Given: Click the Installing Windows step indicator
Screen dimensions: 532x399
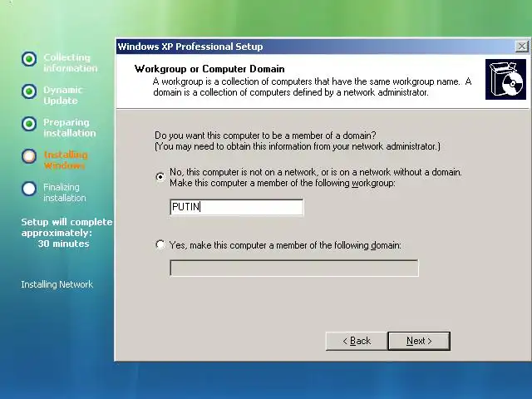Looking at the screenshot, I should click(x=29, y=156).
